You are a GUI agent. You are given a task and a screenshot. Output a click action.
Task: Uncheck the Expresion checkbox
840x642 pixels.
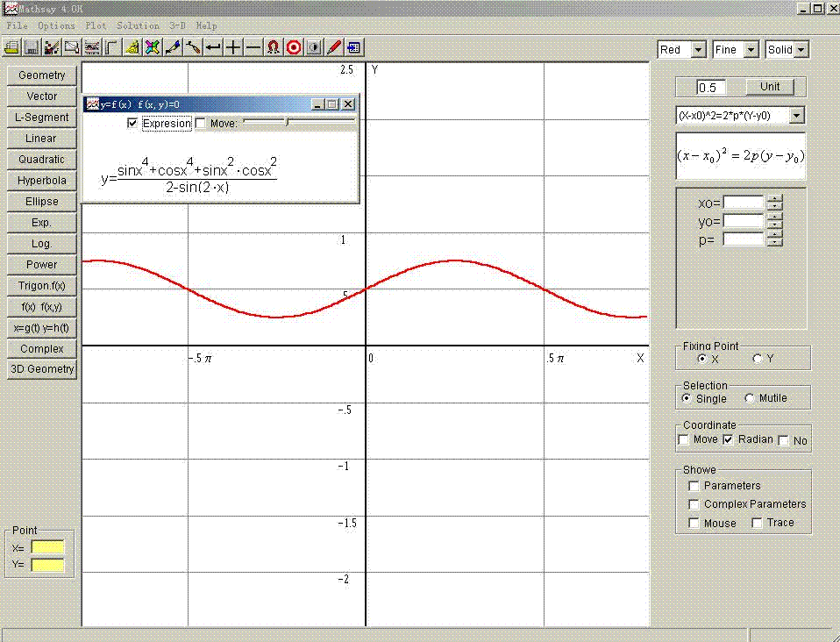tap(132, 124)
